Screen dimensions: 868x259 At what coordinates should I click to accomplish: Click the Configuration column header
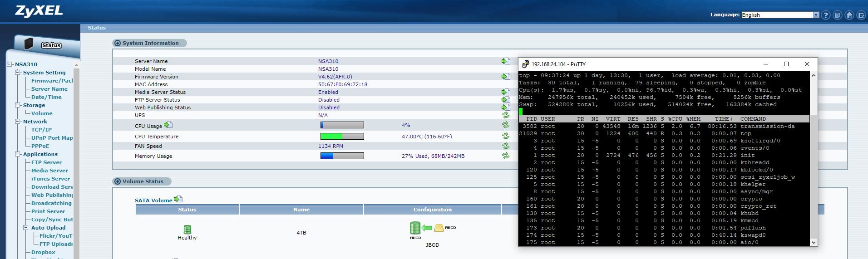[x=433, y=210]
